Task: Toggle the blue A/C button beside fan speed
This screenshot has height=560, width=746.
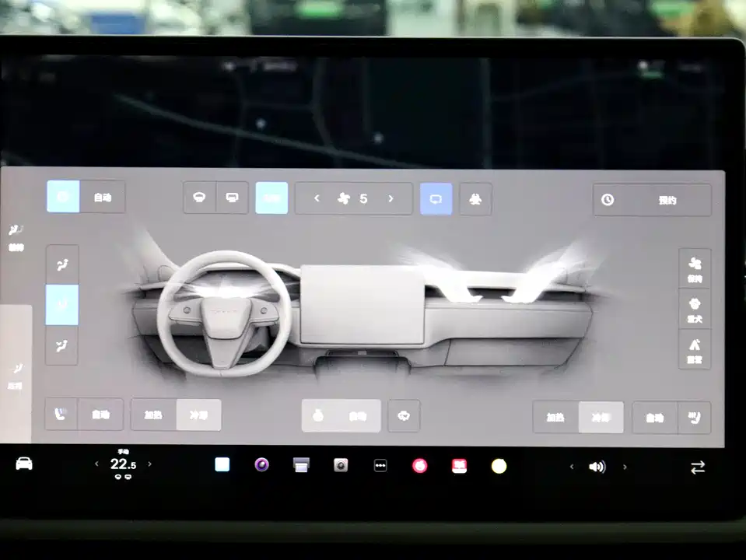Action: (271, 198)
